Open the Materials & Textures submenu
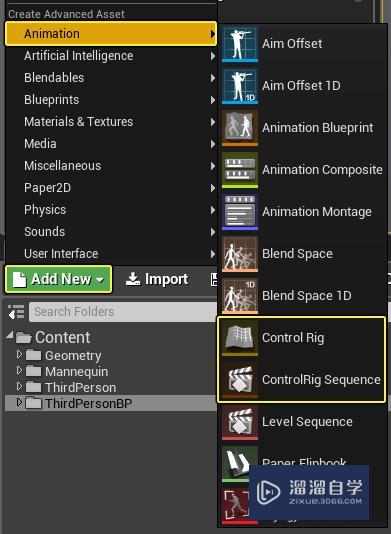The image size is (391, 534). coord(111,122)
